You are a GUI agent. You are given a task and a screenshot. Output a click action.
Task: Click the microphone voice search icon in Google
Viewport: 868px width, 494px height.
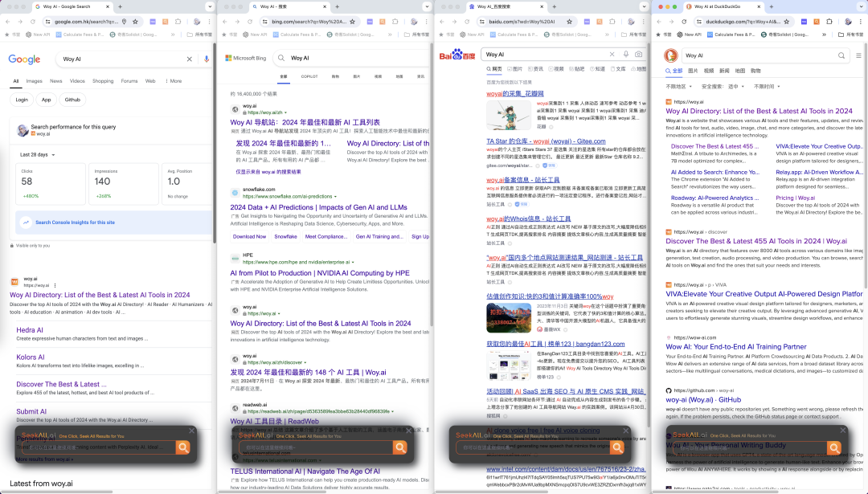[207, 59]
